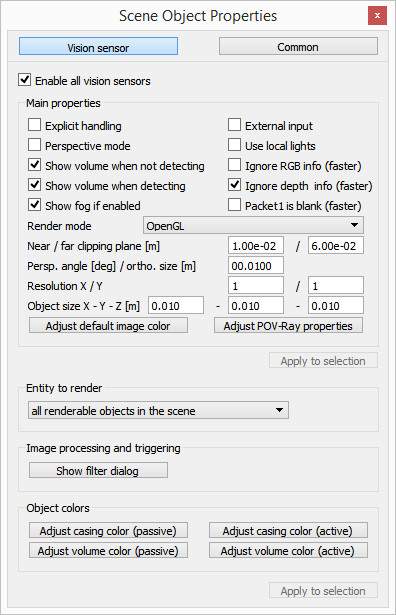Open the Render mode OpenGL dropdown
Viewport: 396px width, 615px height.
point(253,226)
